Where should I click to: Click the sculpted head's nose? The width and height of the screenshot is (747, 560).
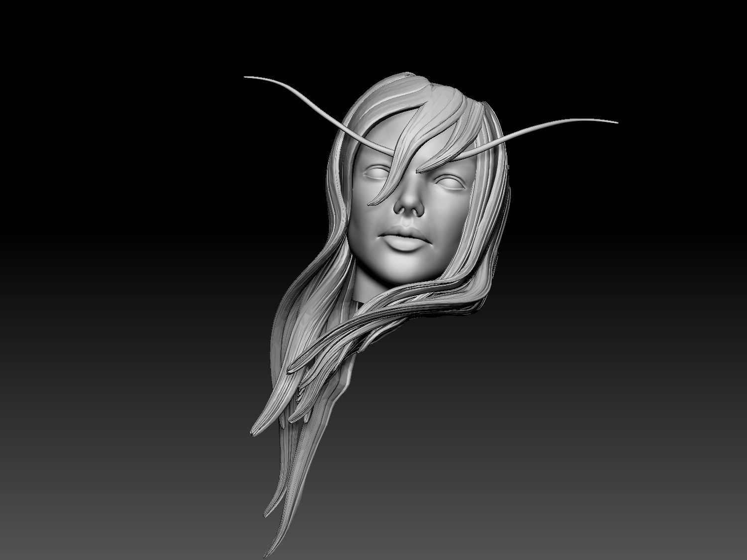coord(409,201)
